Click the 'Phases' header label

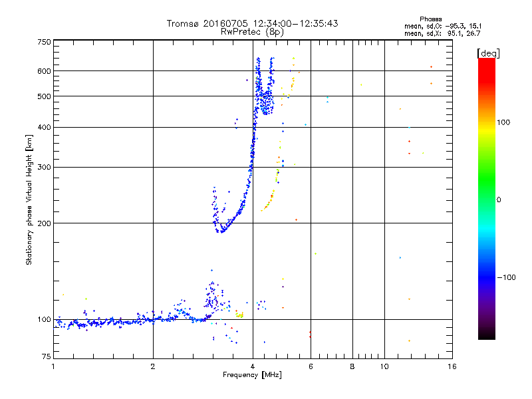tap(430, 19)
